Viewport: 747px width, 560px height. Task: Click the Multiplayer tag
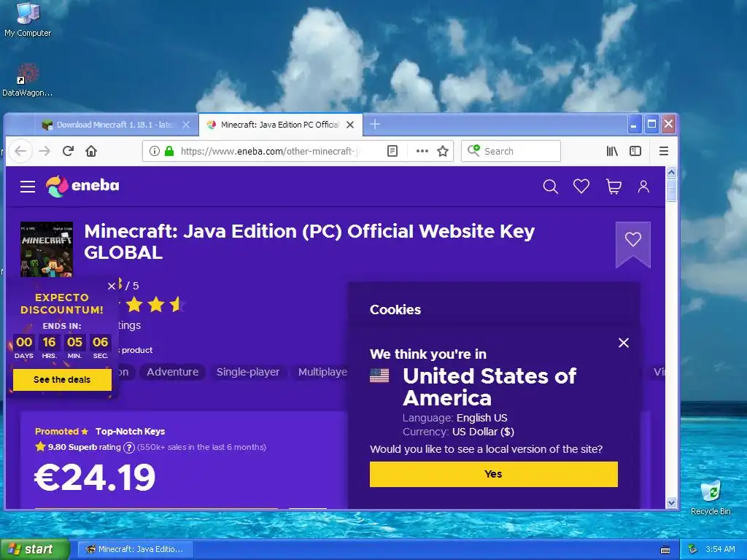point(322,372)
